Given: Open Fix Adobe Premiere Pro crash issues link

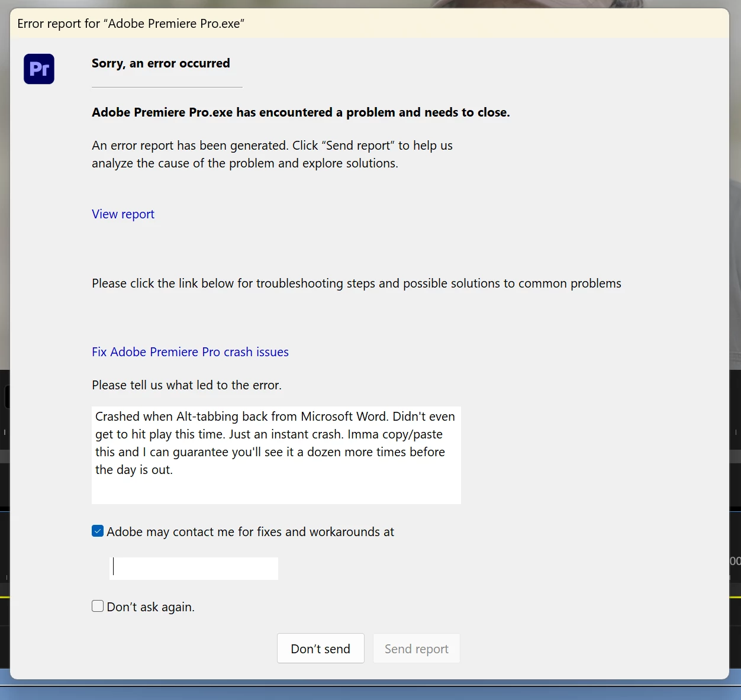Looking at the screenshot, I should point(190,352).
